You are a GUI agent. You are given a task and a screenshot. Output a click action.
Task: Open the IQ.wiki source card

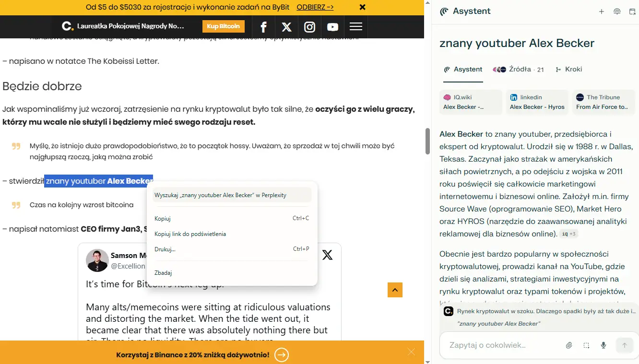pyautogui.click(x=471, y=102)
